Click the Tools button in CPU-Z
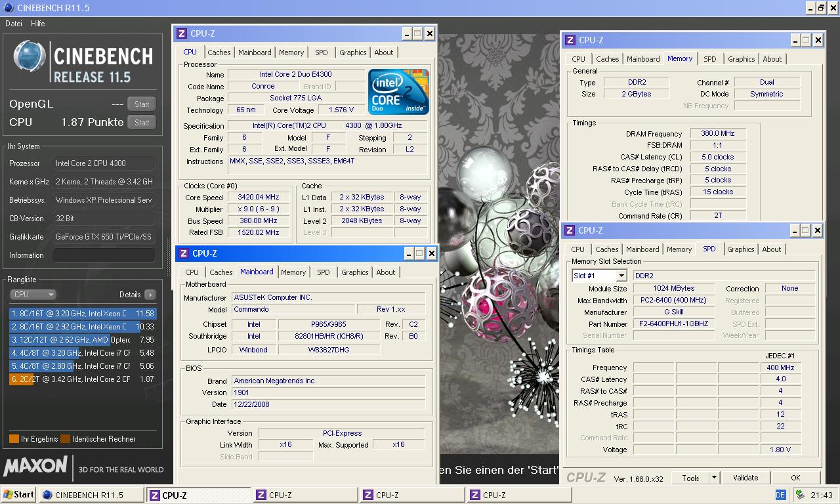Screen dimensions: 840x504 point(690,478)
